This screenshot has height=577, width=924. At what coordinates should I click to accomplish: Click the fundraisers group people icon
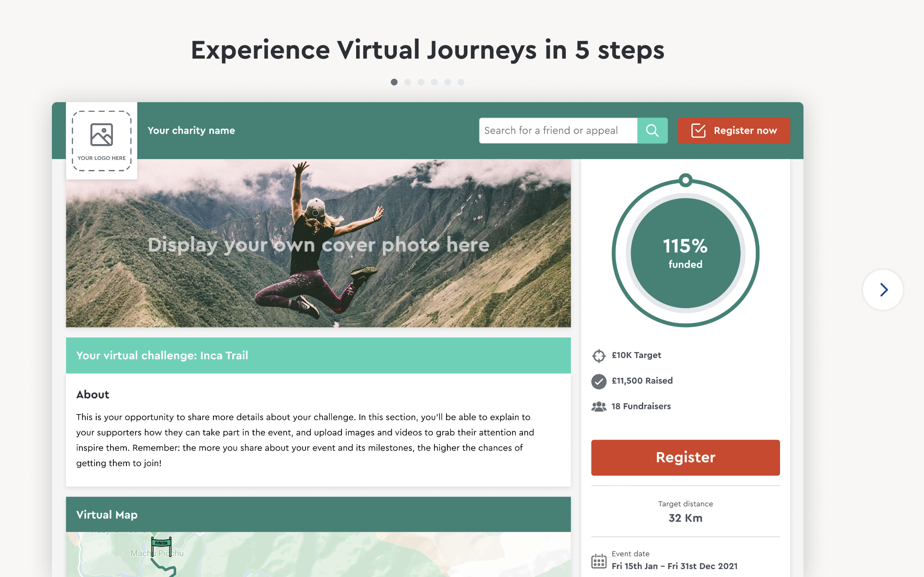pos(599,407)
